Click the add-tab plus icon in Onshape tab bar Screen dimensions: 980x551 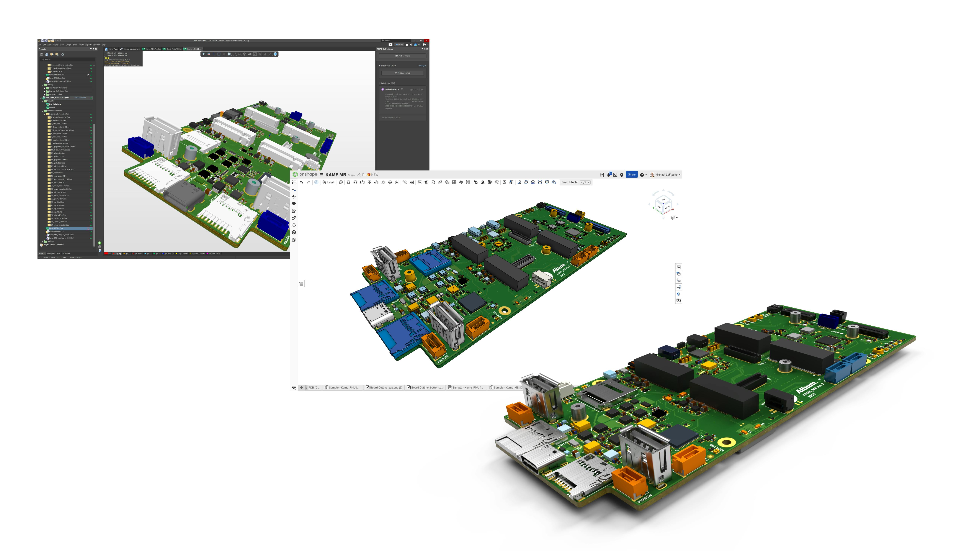point(301,388)
